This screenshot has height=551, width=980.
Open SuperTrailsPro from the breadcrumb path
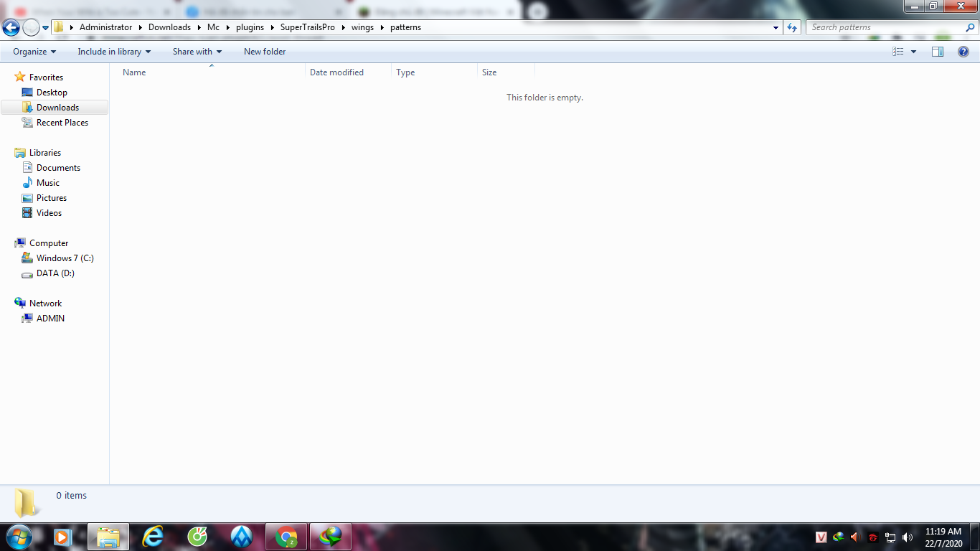pos(308,27)
